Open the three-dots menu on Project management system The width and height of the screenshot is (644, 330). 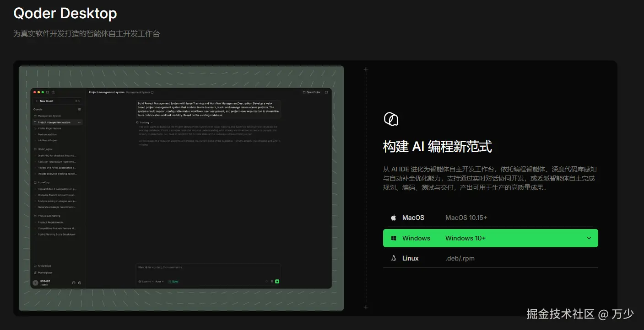79,122
